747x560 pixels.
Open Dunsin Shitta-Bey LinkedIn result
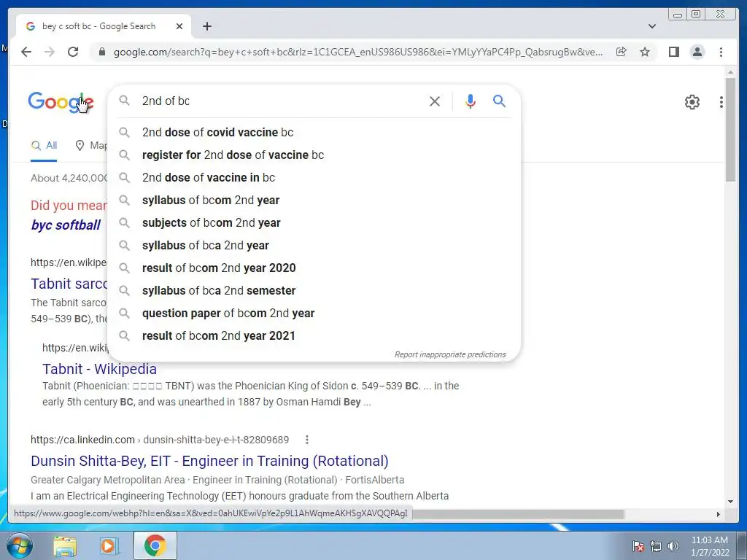tap(209, 461)
